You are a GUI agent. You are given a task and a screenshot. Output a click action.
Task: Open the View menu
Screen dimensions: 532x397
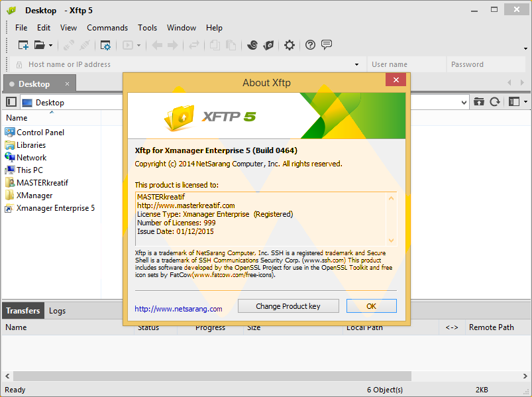coord(68,28)
